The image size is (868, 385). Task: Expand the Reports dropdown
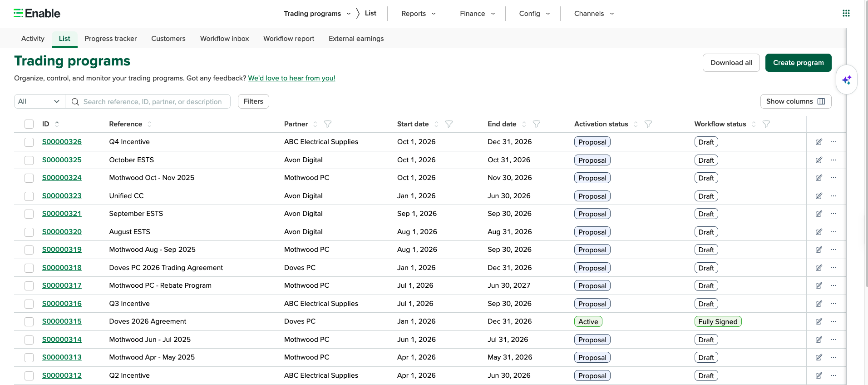tap(419, 14)
